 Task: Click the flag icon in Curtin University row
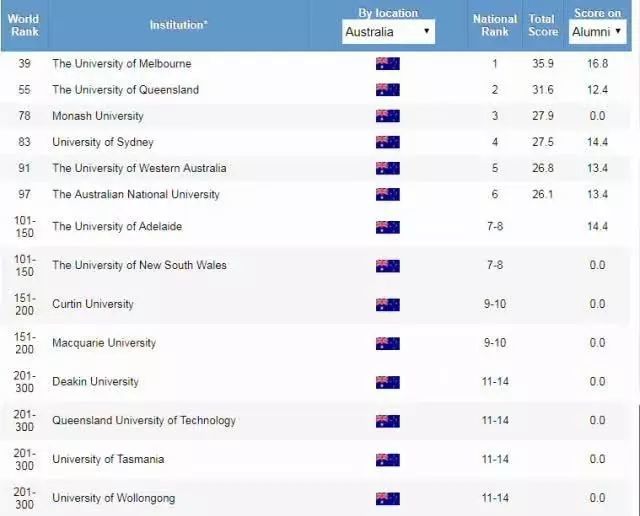point(388,305)
